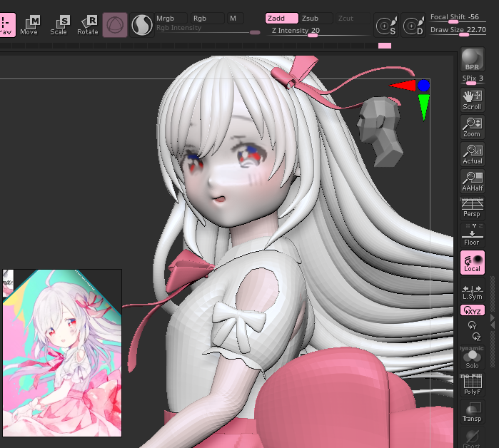Enable Zadd sculpt mode

click(282, 18)
